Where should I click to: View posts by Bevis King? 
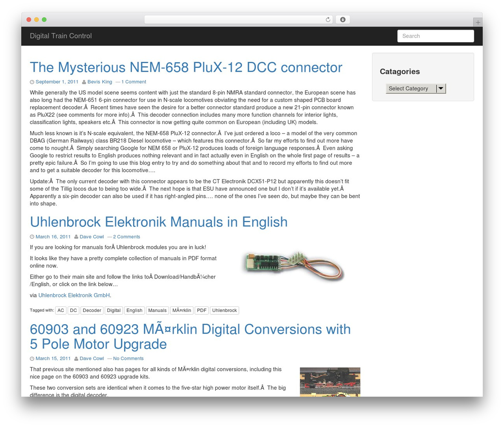(x=100, y=82)
